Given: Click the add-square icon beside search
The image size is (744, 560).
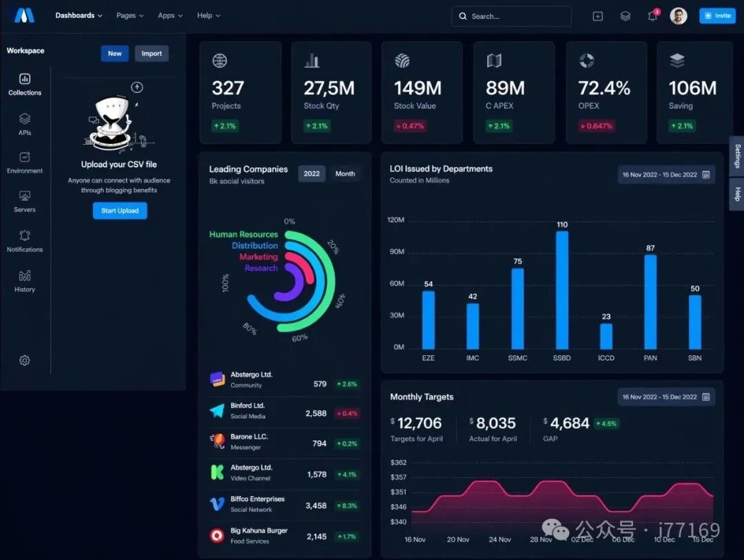Looking at the screenshot, I should coord(597,16).
